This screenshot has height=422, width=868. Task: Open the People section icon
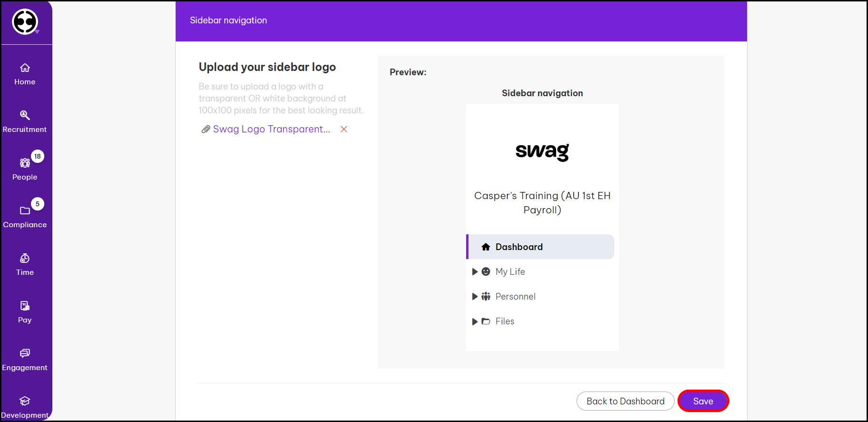click(25, 163)
